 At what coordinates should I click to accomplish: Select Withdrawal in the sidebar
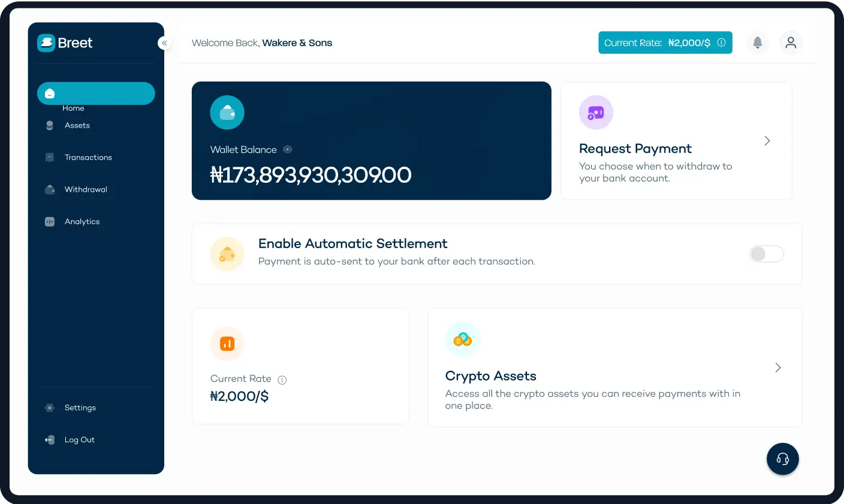(86, 189)
